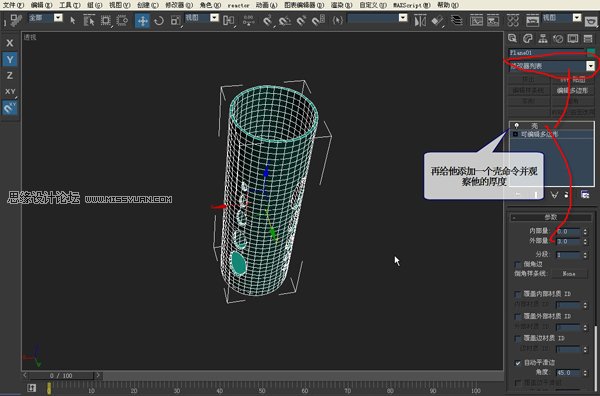This screenshot has width=600, height=396.
Task: Toggle Select and Manipulate tool
Action: pyautogui.click(x=249, y=20)
